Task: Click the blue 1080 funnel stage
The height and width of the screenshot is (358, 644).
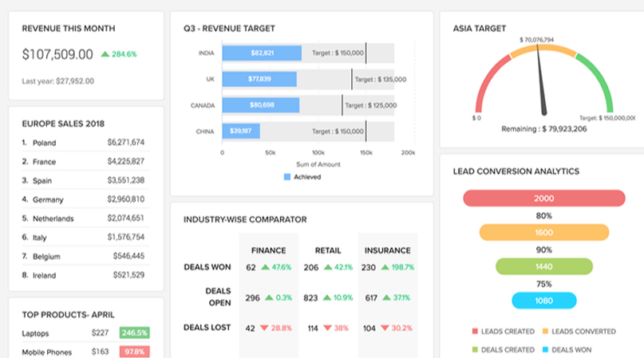Action: coord(543,301)
